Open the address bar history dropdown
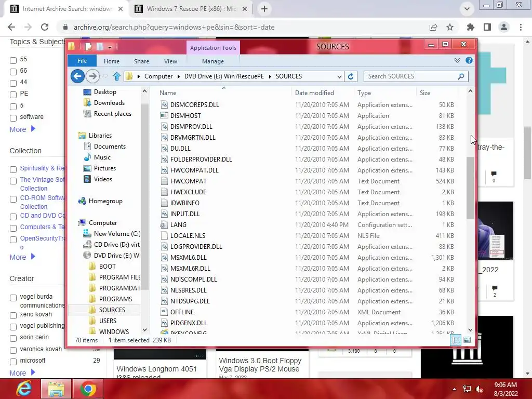Image resolution: width=532 pixels, height=399 pixels. tap(339, 77)
